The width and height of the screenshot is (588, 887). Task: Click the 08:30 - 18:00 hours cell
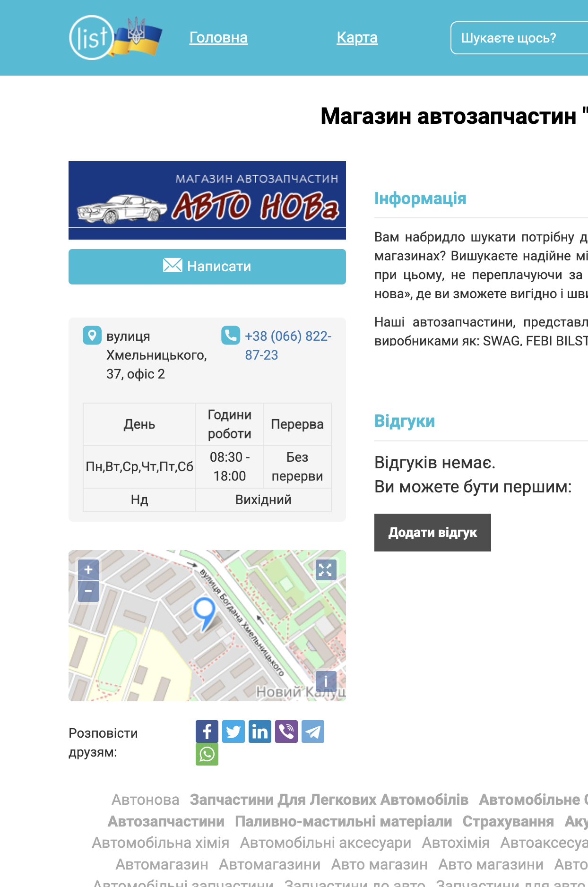[230, 466]
